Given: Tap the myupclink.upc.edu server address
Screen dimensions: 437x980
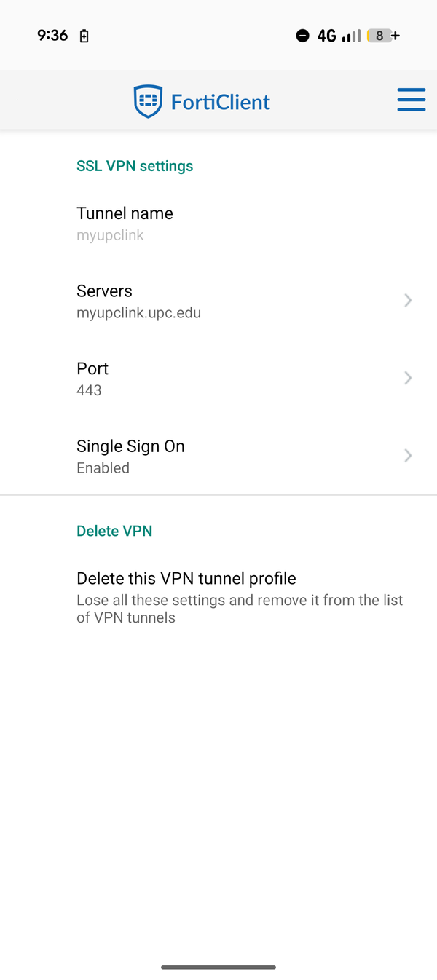Looking at the screenshot, I should pyautogui.click(x=138, y=313).
